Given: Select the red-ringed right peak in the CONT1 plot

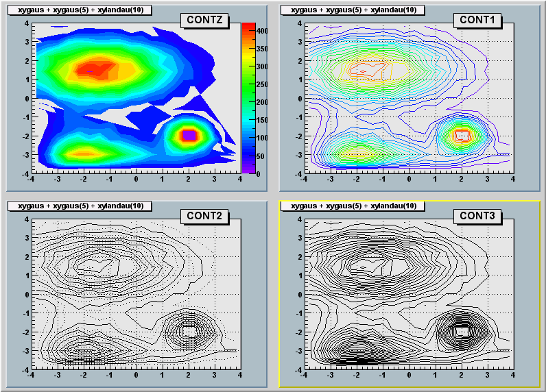Looking at the screenshot, I should (x=462, y=135).
